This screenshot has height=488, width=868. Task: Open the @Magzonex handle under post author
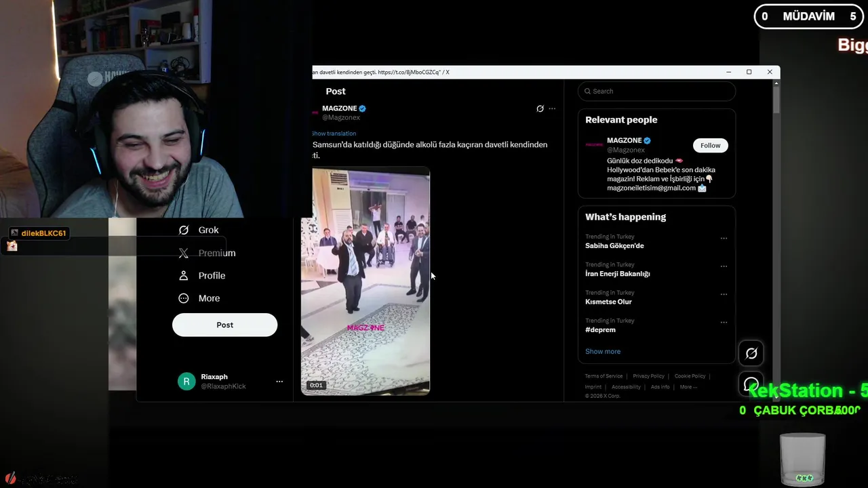341,118
